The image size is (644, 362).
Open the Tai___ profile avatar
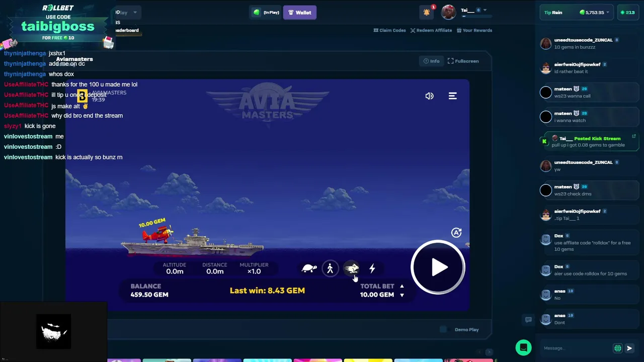pos(448,12)
